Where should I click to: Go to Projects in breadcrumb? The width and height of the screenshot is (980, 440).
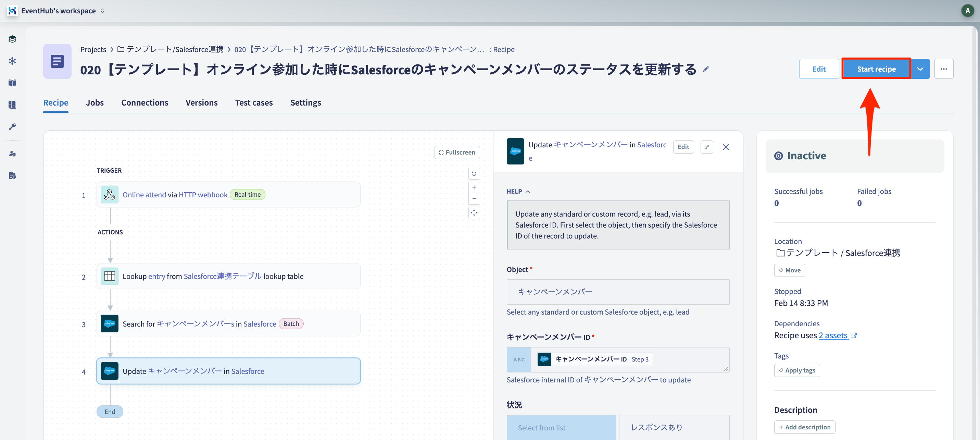tap(93, 49)
